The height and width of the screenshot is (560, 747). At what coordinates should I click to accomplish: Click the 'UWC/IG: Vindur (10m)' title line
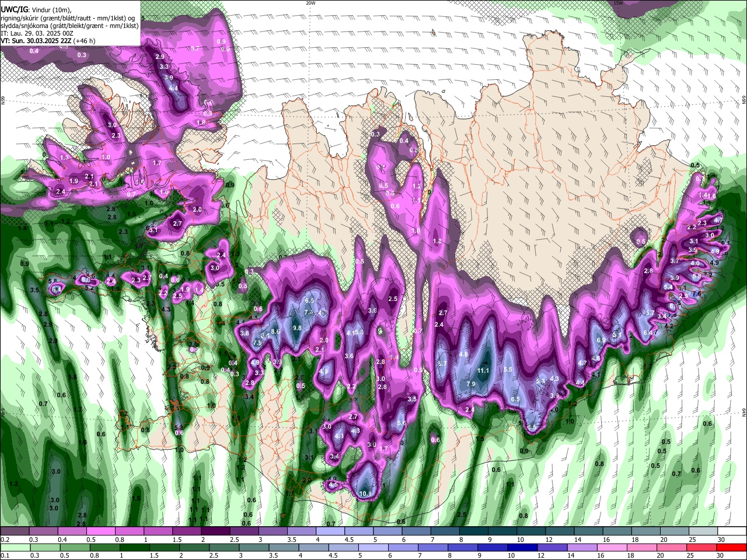37,10
